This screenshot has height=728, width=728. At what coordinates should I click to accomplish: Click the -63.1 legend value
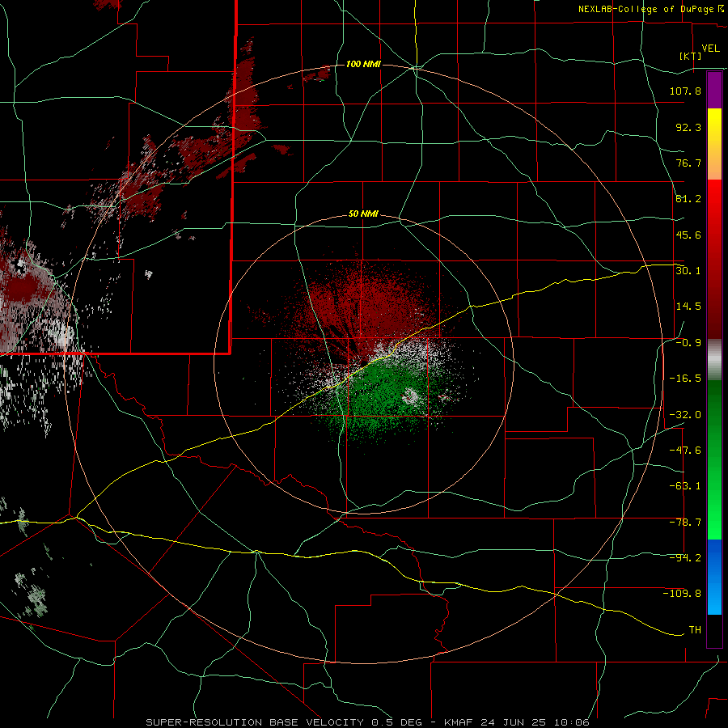tap(685, 486)
